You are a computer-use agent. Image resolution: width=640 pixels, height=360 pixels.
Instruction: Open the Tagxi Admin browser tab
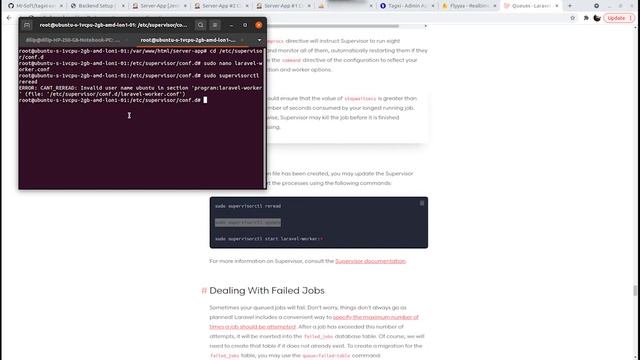[407, 6]
